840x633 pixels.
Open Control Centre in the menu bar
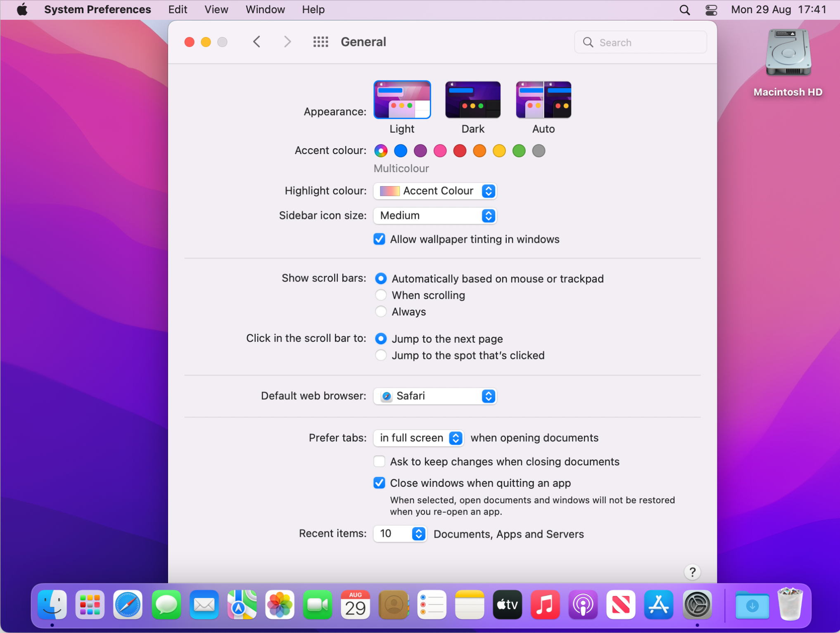click(711, 9)
